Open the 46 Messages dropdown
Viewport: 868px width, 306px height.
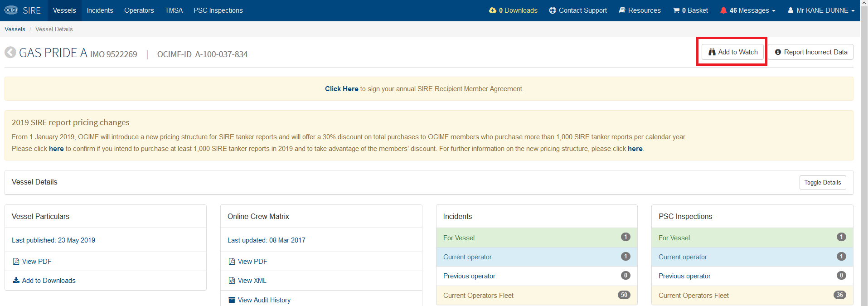click(748, 10)
